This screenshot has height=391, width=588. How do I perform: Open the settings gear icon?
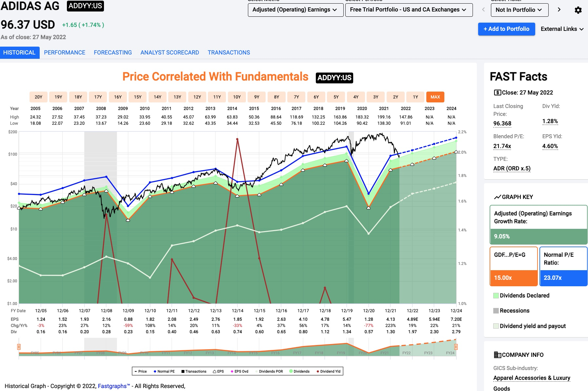(578, 10)
